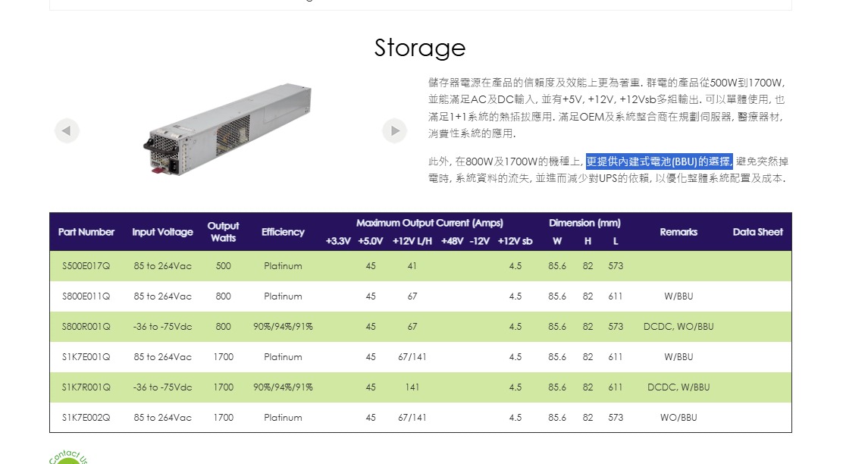Click the Input Voltage column header
This screenshot has height=464, width=868.
pyautogui.click(x=162, y=232)
